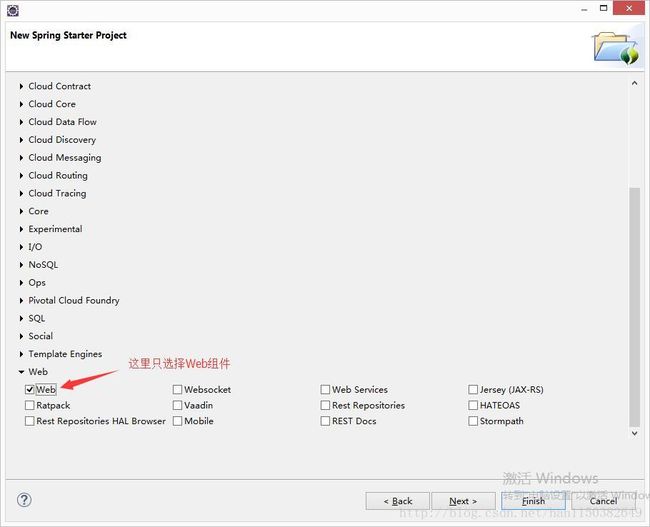The width and height of the screenshot is (650, 527).
Task: Click the vertical scrollbar thumb
Action: pos(634,307)
